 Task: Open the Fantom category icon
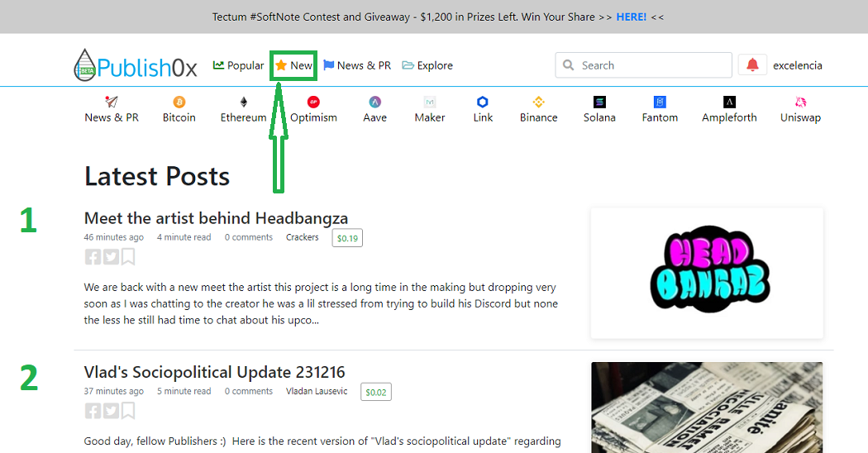pos(660,102)
